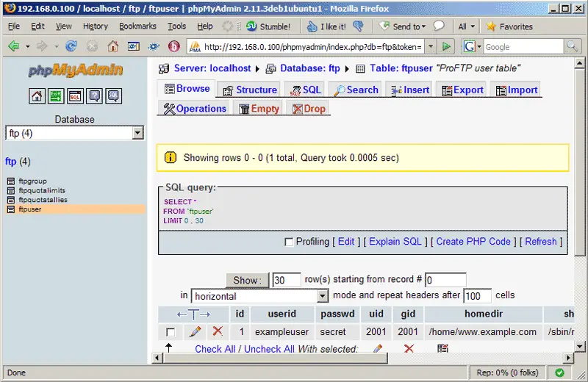588x382 pixels.
Task: Check the exampleuser row checkbox
Action: click(x=171, y=332)
